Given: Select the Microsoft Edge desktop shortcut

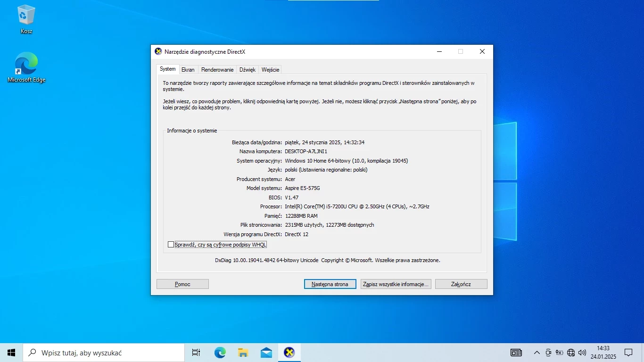Looking at the screenshot, I should pos(26,67).
